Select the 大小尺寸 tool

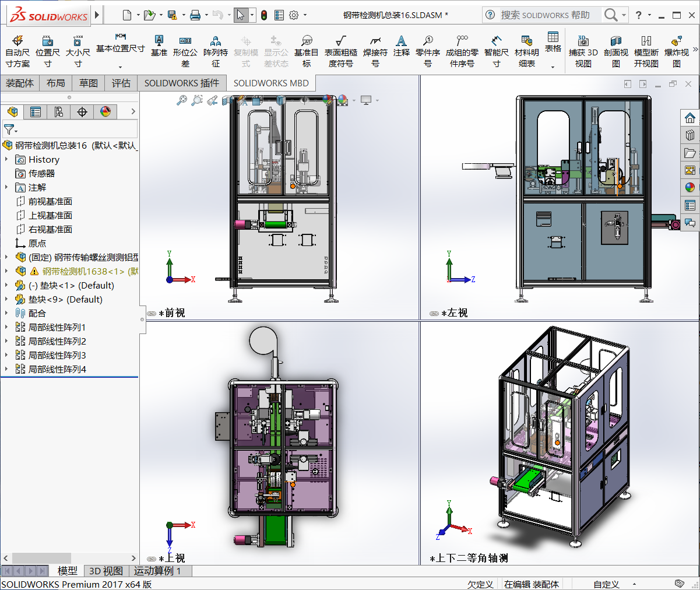click(x=78, y=51)
